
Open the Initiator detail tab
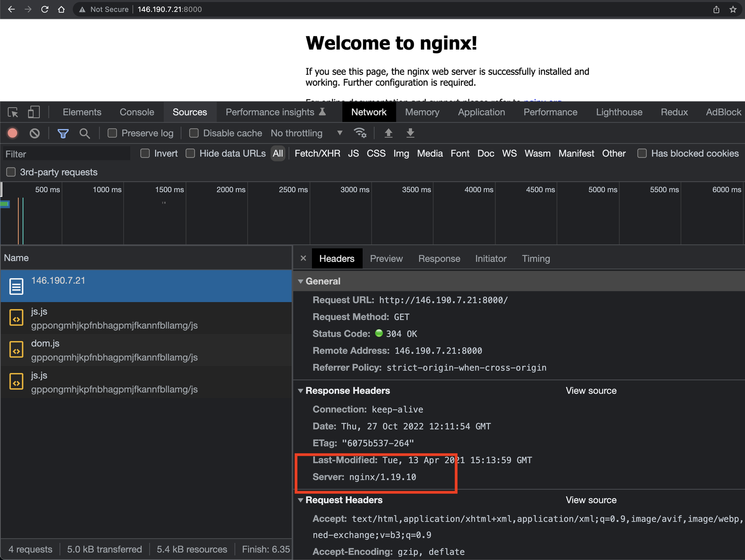pyautogui.click(x=491, y=259)
